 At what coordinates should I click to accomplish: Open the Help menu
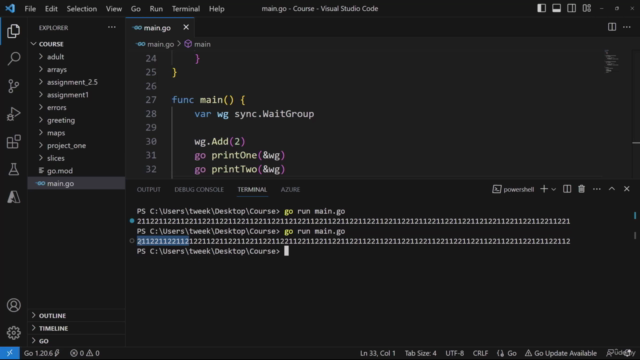[217, 9]
